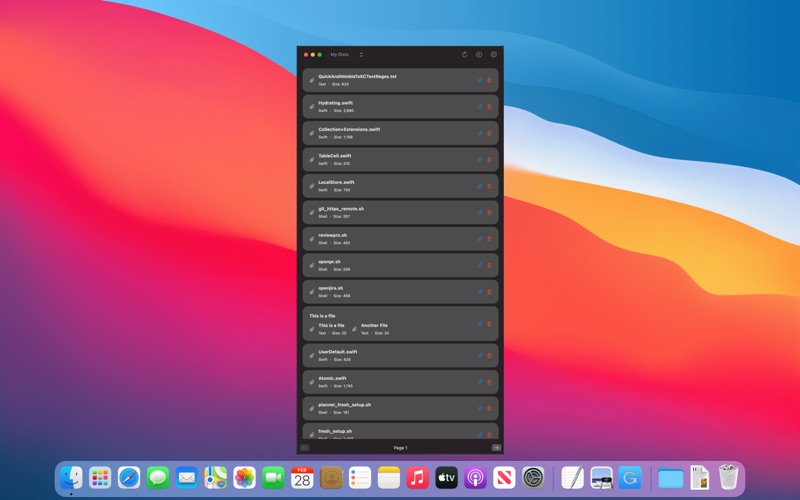Select file name UserDefault.swift
The height and width of the screenshot is (500, 800).
point(338,352)
